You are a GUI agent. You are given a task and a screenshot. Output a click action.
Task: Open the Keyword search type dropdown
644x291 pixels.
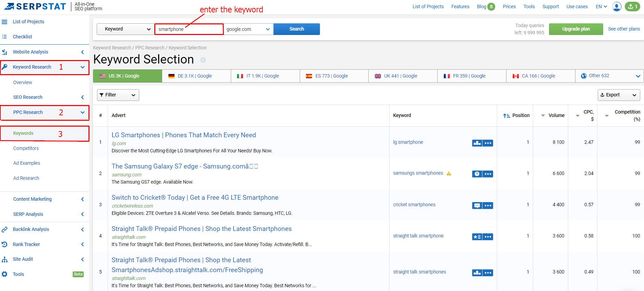(x=126, y=29)
